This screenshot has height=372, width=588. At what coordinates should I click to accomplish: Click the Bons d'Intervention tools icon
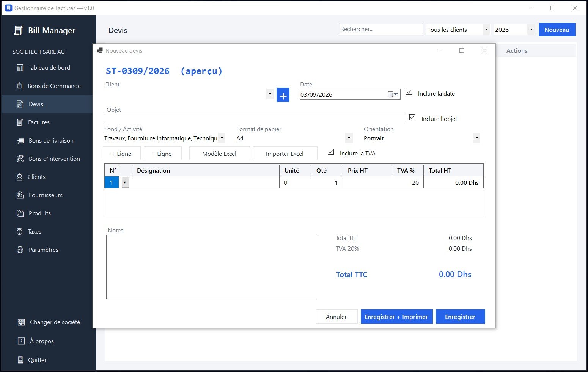pos(20,159)
